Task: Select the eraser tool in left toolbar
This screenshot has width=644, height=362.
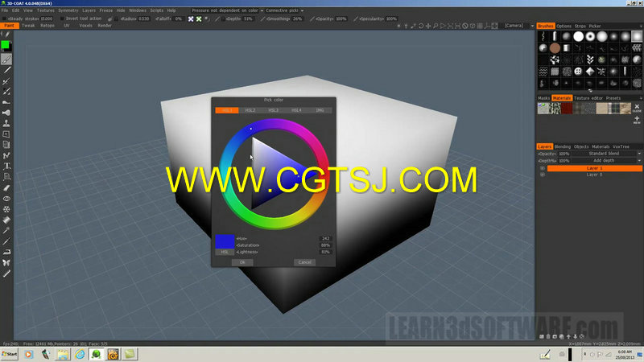Action: pos(6,187)
